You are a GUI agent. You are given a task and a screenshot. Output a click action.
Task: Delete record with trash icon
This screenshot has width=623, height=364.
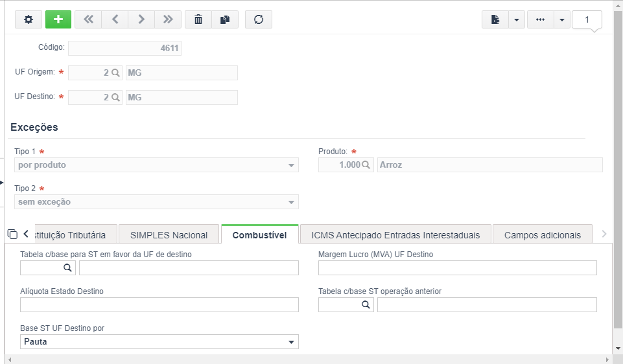[x=198, y=19]
